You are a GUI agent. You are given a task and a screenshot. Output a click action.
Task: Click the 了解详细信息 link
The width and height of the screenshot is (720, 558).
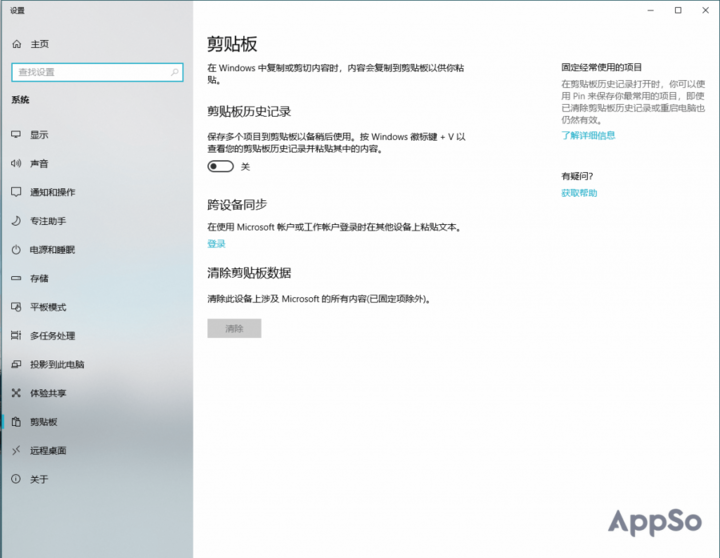pyautogui.click(x=588, y=135)
